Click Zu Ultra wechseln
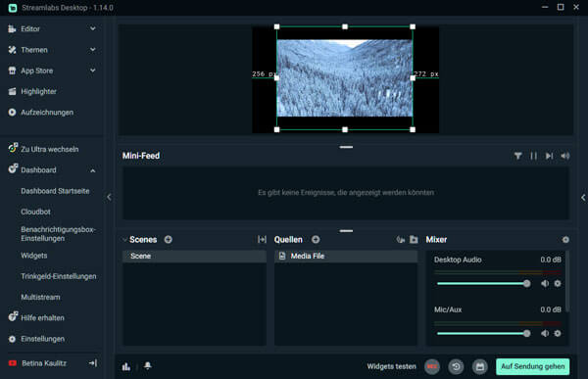The image size is (588, 379). [x=50, y=149]
